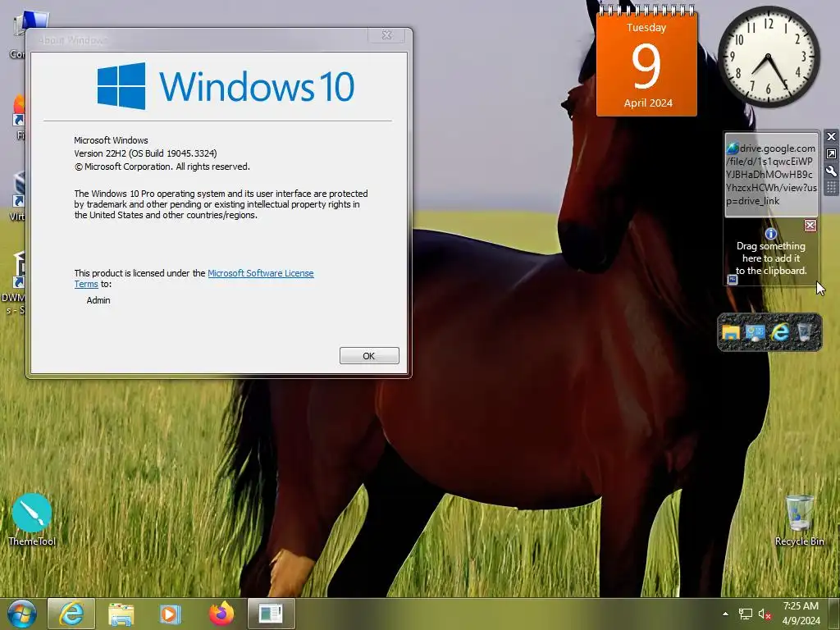Open clipboard gadget options wrench
The width and height of the screenshot is (840, 630).
[x=831, y=171]
